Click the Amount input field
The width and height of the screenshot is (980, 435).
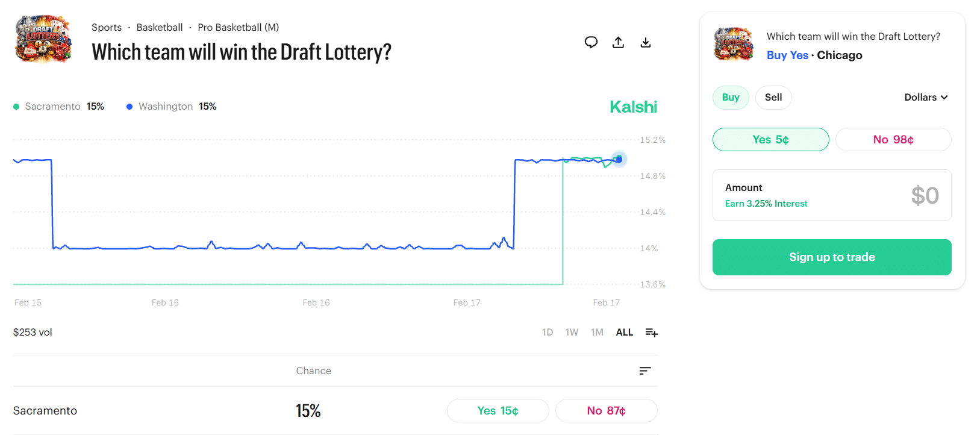coord(832,195)
